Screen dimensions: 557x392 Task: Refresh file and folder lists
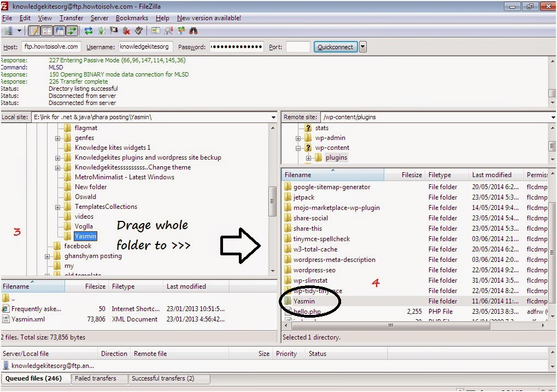(x=89, y=31)
